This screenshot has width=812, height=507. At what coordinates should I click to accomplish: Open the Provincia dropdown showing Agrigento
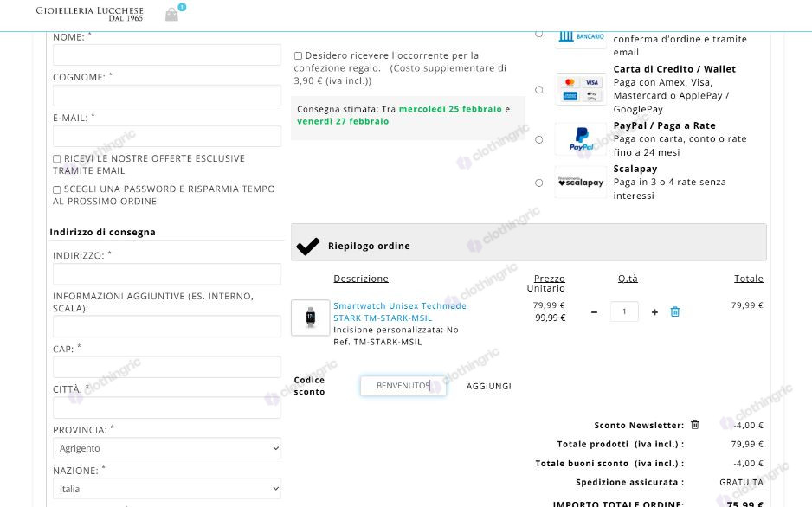click(167, 448)
